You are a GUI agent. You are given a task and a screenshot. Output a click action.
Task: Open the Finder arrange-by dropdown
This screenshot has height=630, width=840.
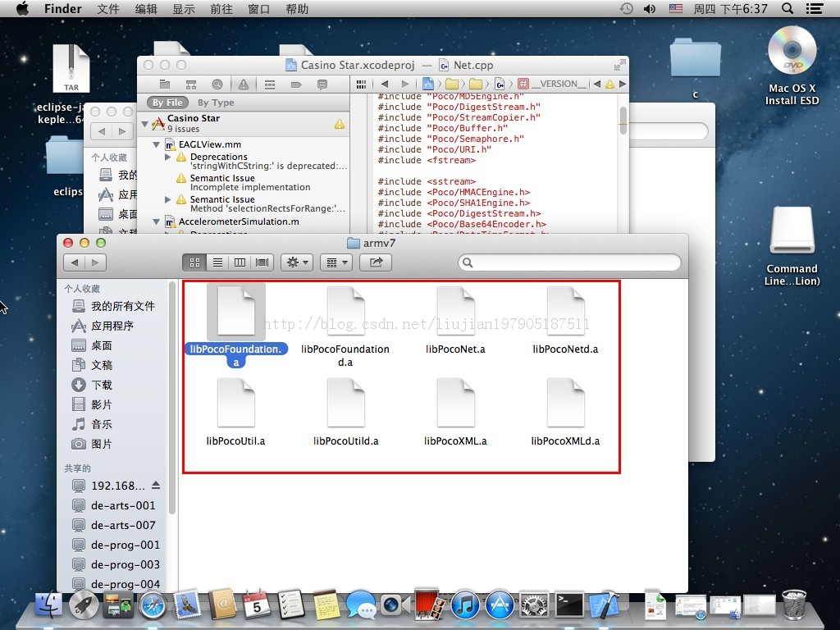point(336,262)
